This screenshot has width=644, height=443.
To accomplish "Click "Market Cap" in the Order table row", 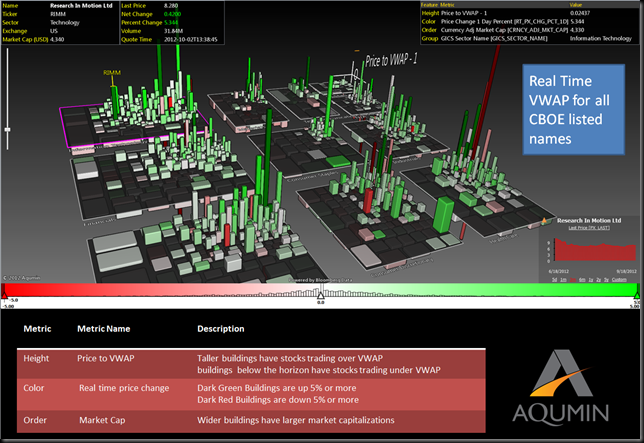I will point(102,420).
